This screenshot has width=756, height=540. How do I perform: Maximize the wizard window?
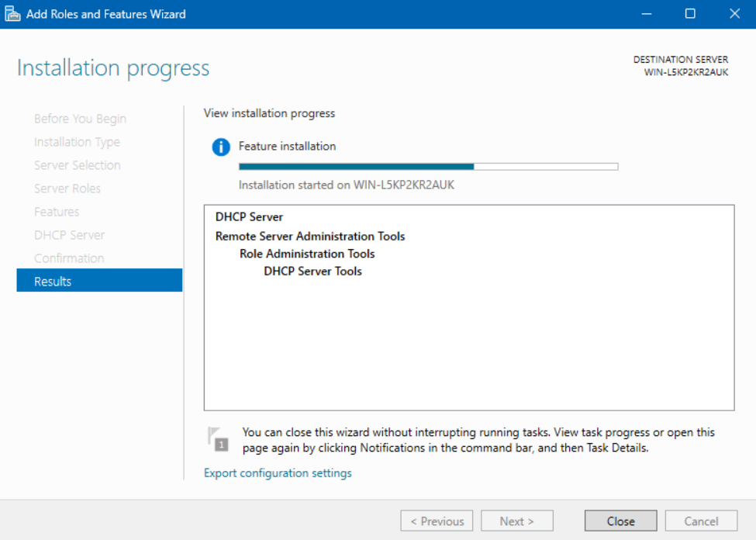tap(690, 14)
